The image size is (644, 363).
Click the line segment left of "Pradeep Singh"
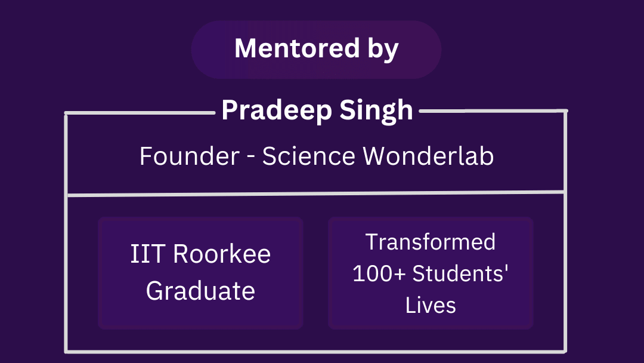pos(140,113)
